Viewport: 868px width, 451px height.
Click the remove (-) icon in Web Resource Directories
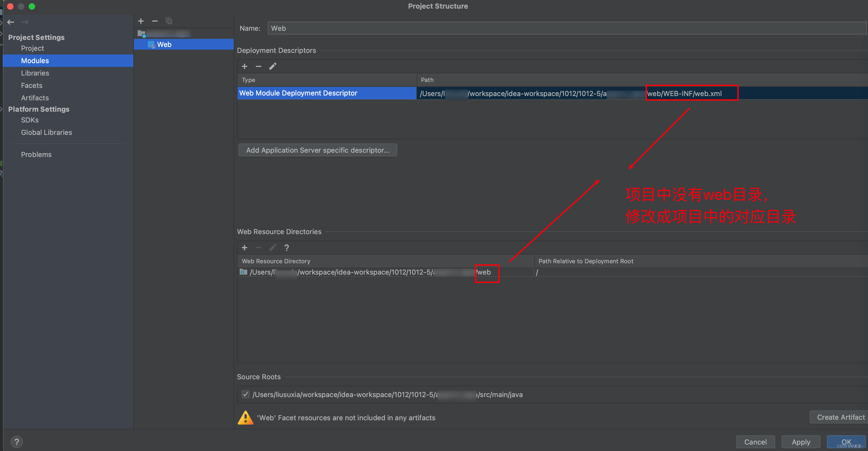click(258, 248)
